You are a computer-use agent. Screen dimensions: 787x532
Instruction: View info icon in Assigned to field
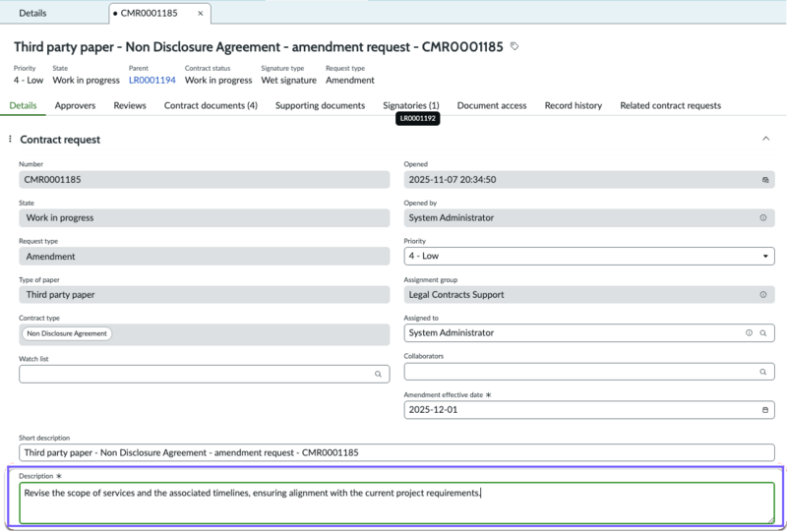tap(749, 332)
